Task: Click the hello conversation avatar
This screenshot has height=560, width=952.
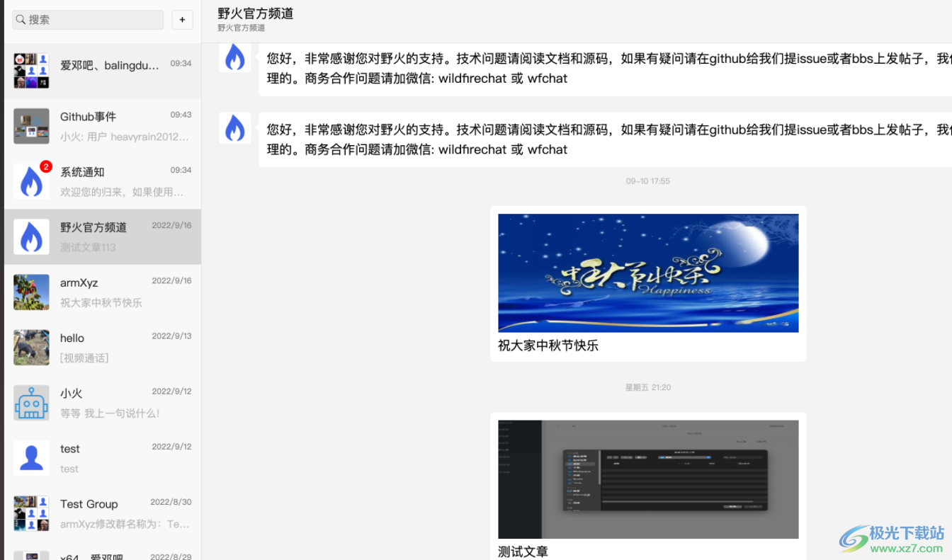Action: [31, 347]
